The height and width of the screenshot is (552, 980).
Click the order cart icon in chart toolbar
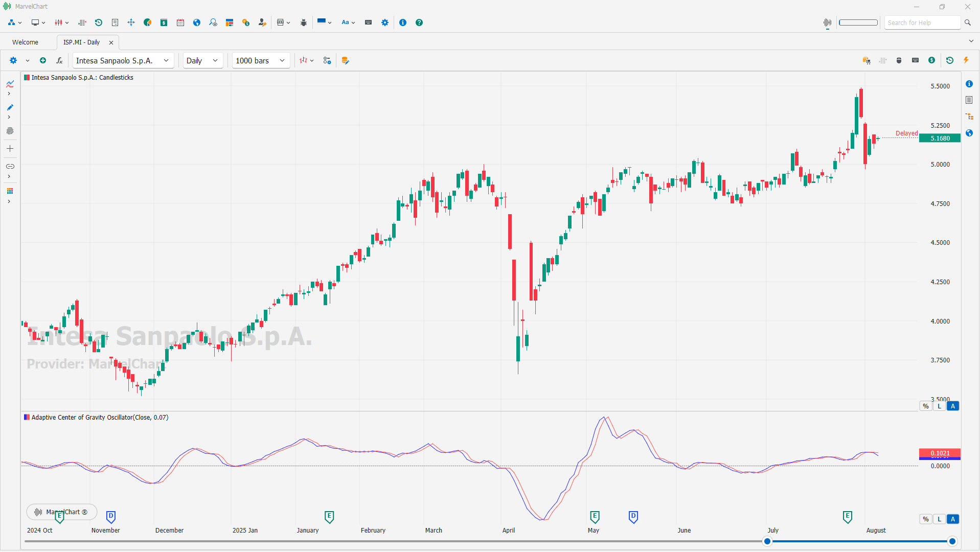point(867,60)
